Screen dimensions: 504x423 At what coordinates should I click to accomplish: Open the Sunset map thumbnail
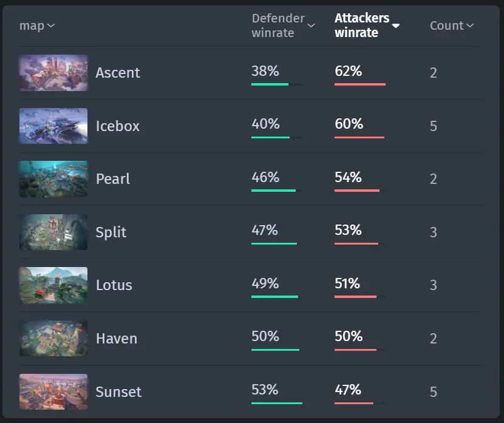tap(53, 391)
